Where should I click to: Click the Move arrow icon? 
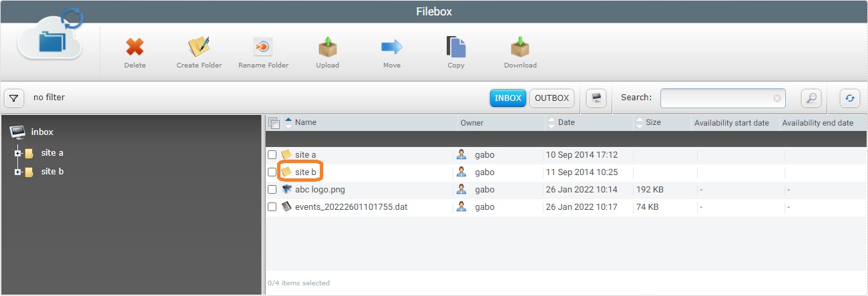[392, 47]
